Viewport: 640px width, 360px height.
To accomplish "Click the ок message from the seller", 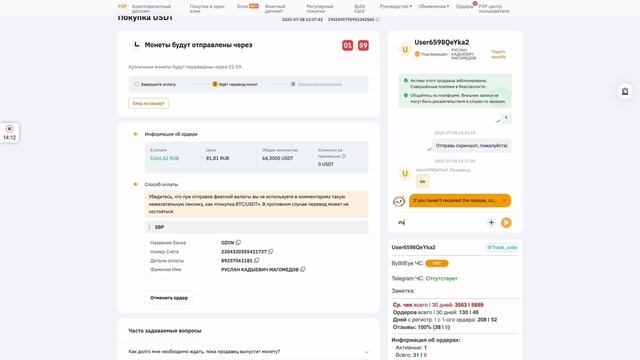I will 422,181.
